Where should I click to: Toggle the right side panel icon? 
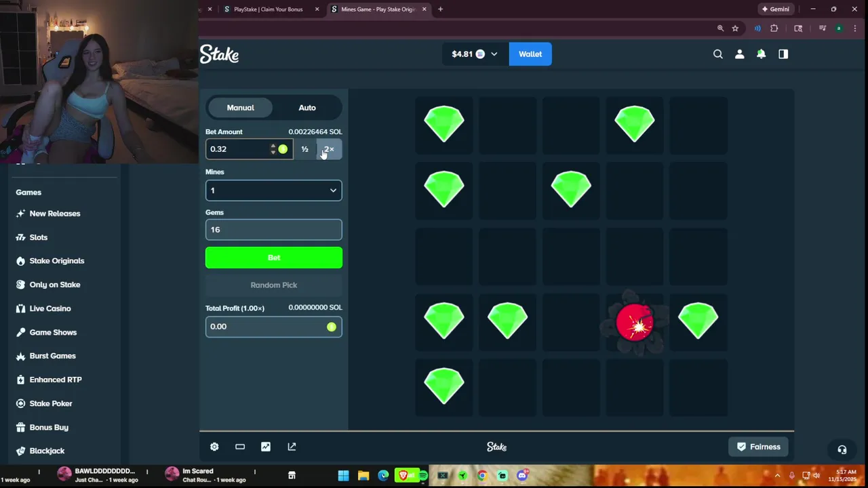point(783,54)
